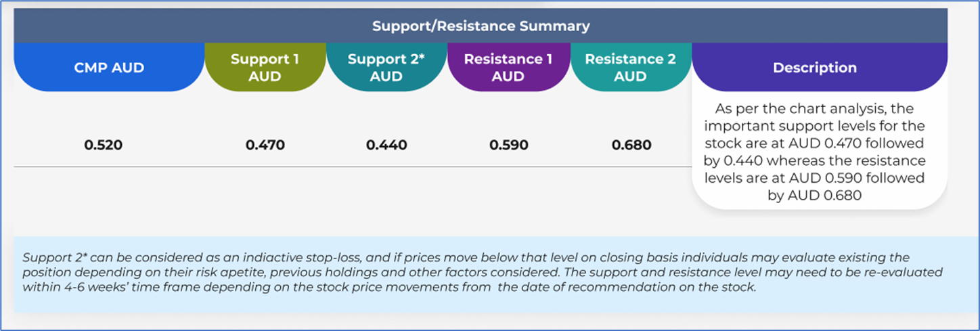Select the Resistance 2 AUD header
The width and height of the screenshot is (980, 331).
coord(630,68)
